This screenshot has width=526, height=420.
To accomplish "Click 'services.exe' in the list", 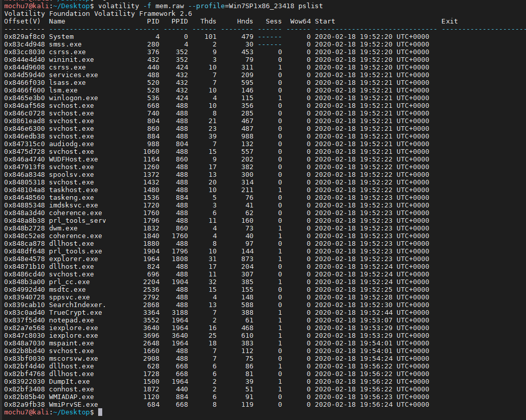I will (x=74, y=75).
